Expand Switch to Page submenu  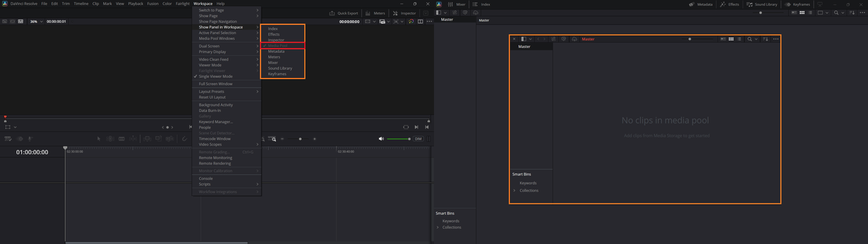click(226, 10)
